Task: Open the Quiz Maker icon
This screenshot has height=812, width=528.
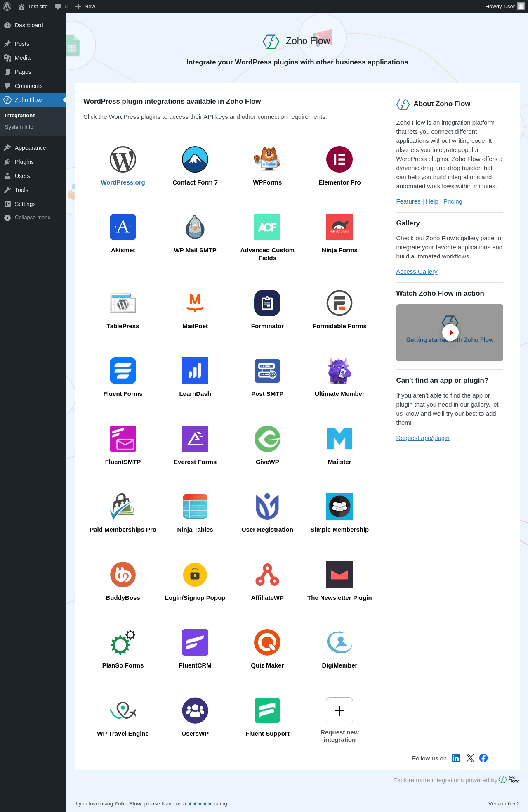Action: coord(267,642)
